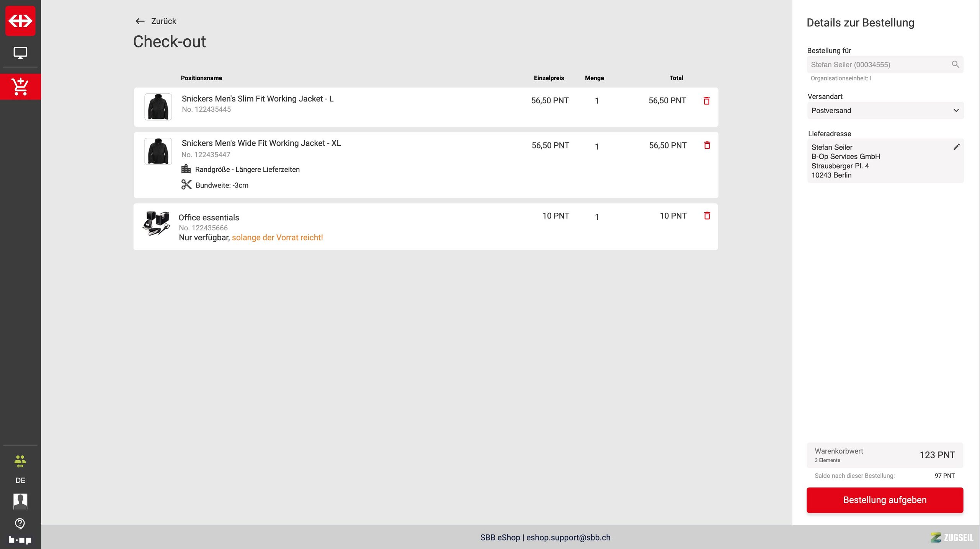Remove the Wide Fit Working Jacket item

point(707,145)
